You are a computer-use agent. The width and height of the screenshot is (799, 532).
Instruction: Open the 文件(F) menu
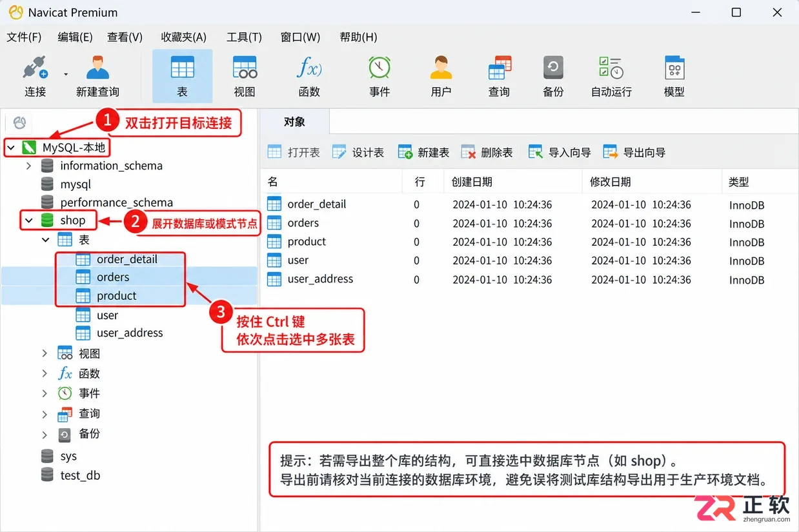point(24,37)
